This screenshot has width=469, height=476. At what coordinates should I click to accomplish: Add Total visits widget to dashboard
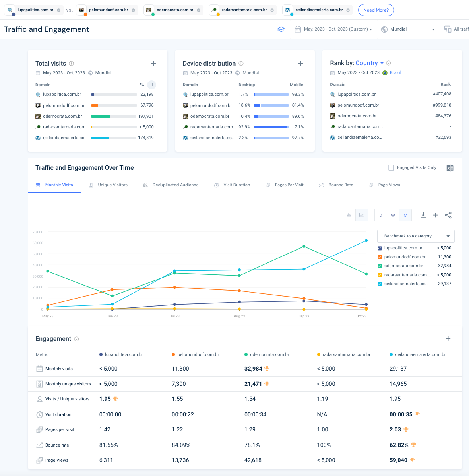pos(153,64)
